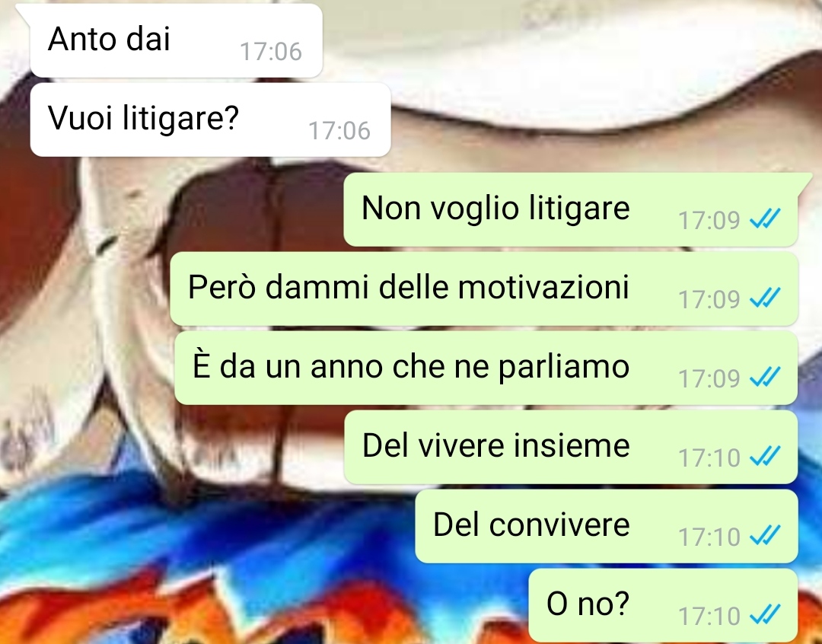Select 'Però dammi delle motivazioni' message
The image size is (822, 644).
click(484, 289)
